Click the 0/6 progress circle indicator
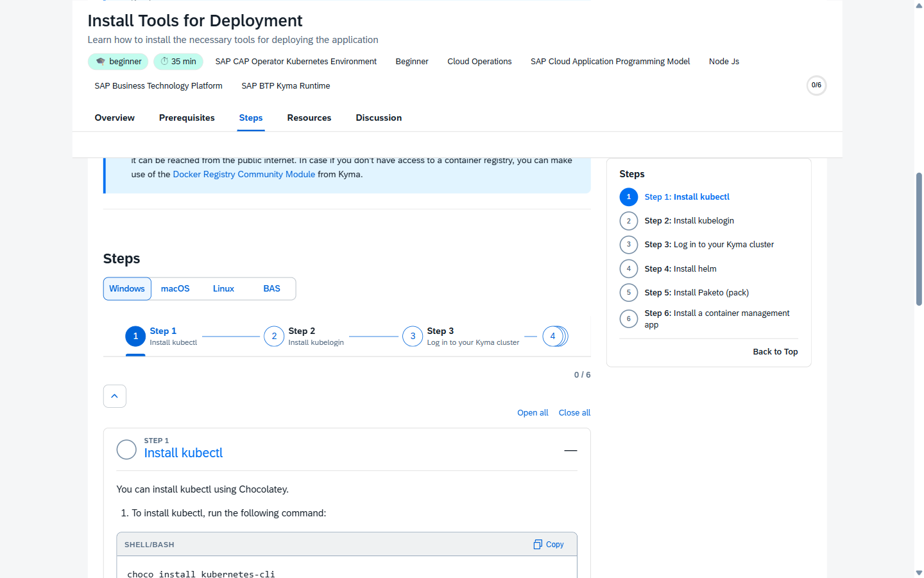 click(816, 85)
